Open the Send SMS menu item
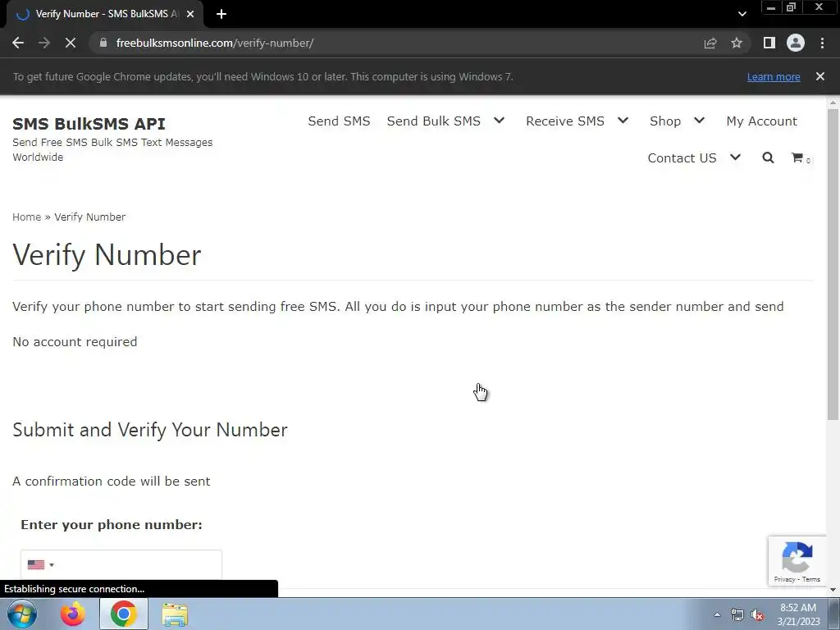This screenshot has width=840, height=630. [x=339, y=121]
